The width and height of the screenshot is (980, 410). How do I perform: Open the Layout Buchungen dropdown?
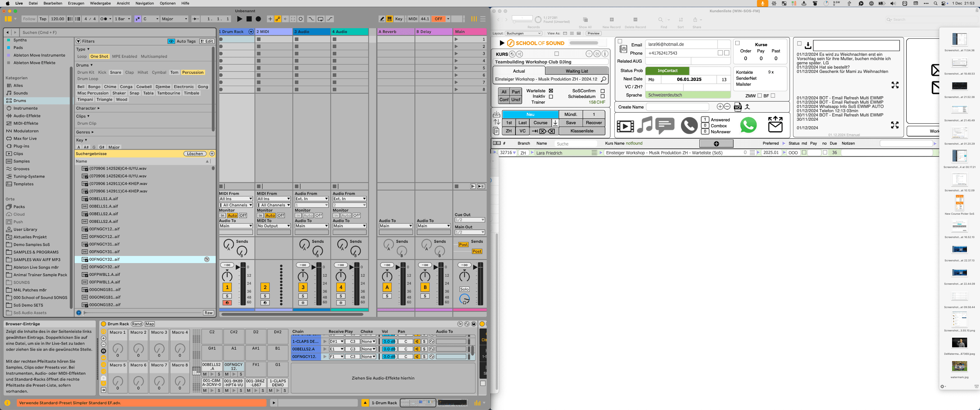(524, 34)
